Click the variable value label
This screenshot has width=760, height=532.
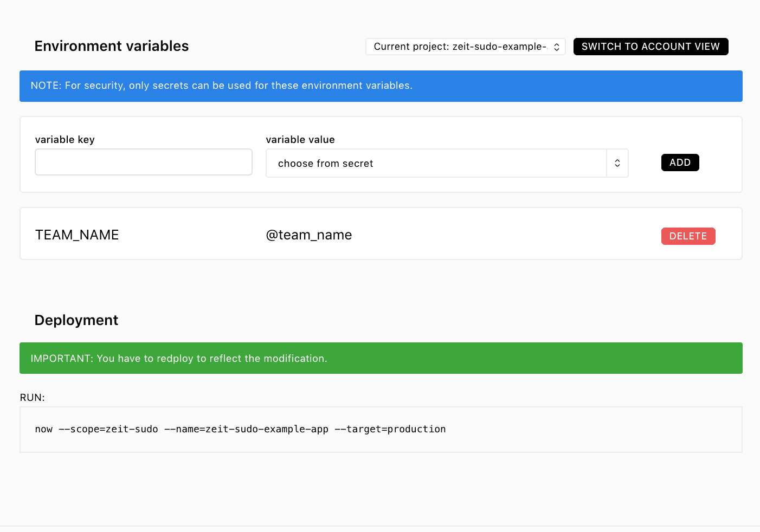300,140
